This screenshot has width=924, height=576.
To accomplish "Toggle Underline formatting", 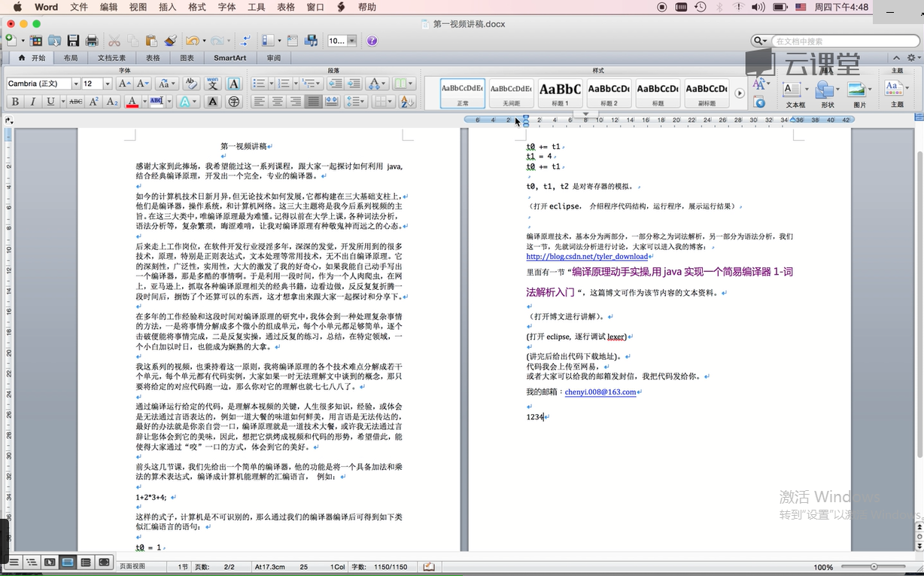I will (x=50, y=102).
